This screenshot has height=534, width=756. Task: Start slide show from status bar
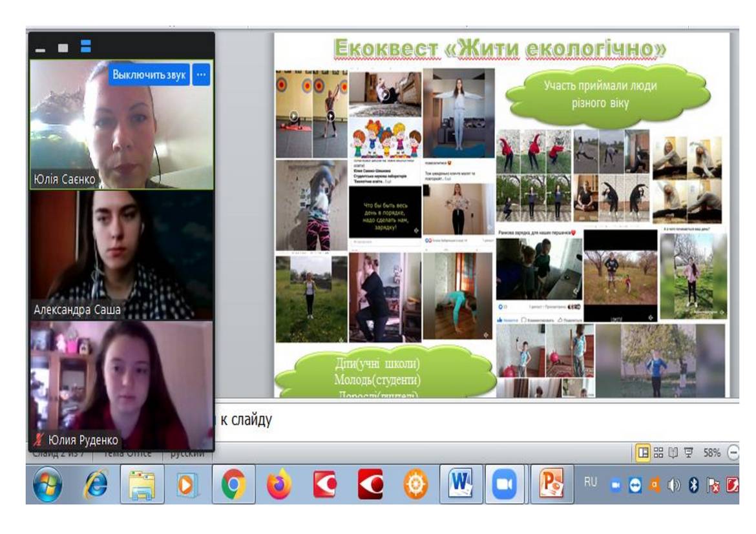pos(688,453)
